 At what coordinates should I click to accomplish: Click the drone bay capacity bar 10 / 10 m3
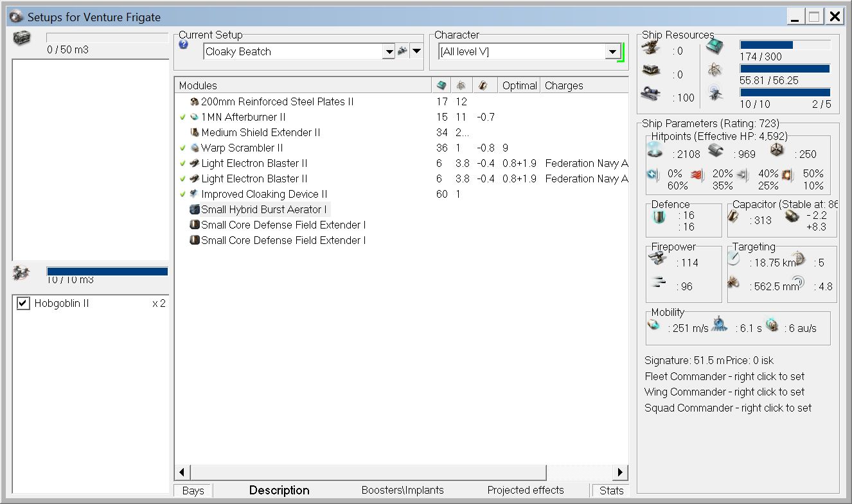click(107, 272)
